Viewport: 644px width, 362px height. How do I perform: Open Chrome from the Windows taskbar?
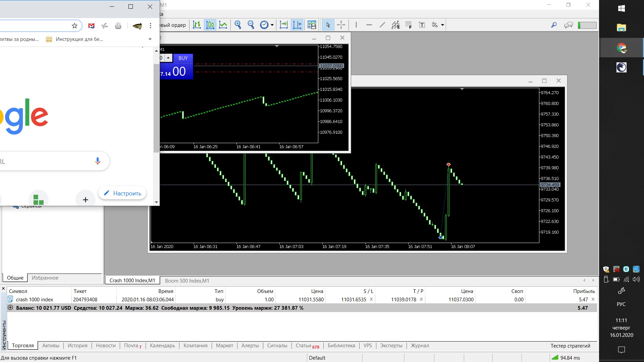(x=622, y=48)
